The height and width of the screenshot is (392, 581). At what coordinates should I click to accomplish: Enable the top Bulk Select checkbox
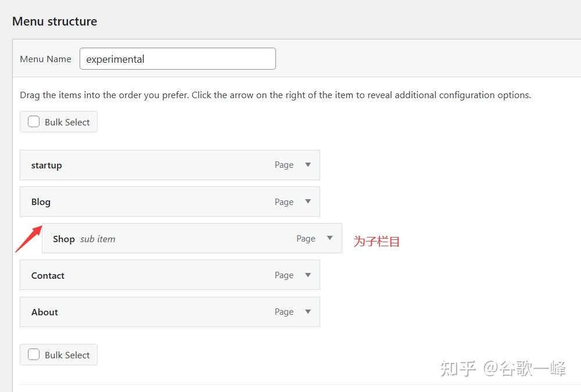click(34, 121)
